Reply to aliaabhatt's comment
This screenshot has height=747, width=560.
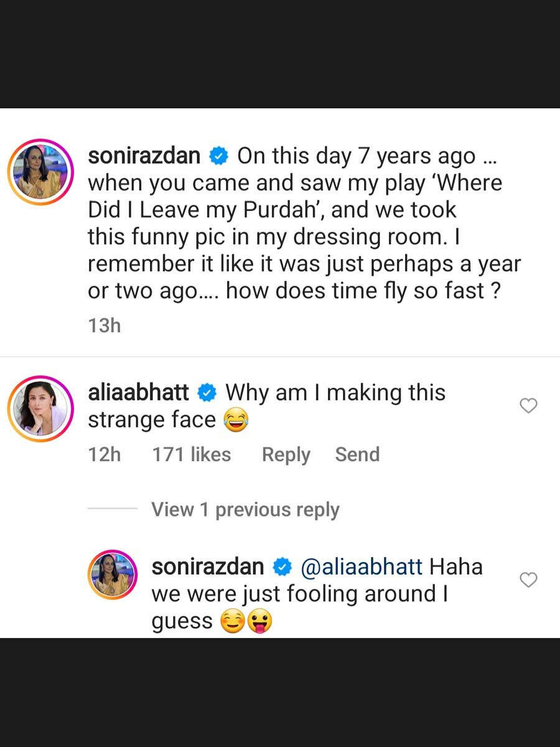(x=286, y=455)
